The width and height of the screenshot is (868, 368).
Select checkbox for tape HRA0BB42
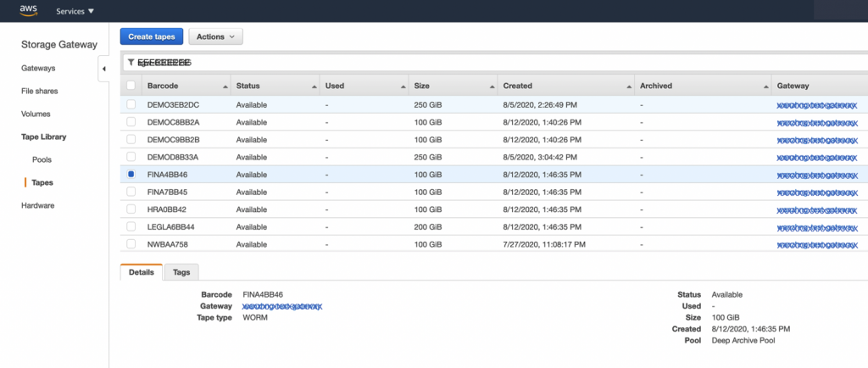131,209
